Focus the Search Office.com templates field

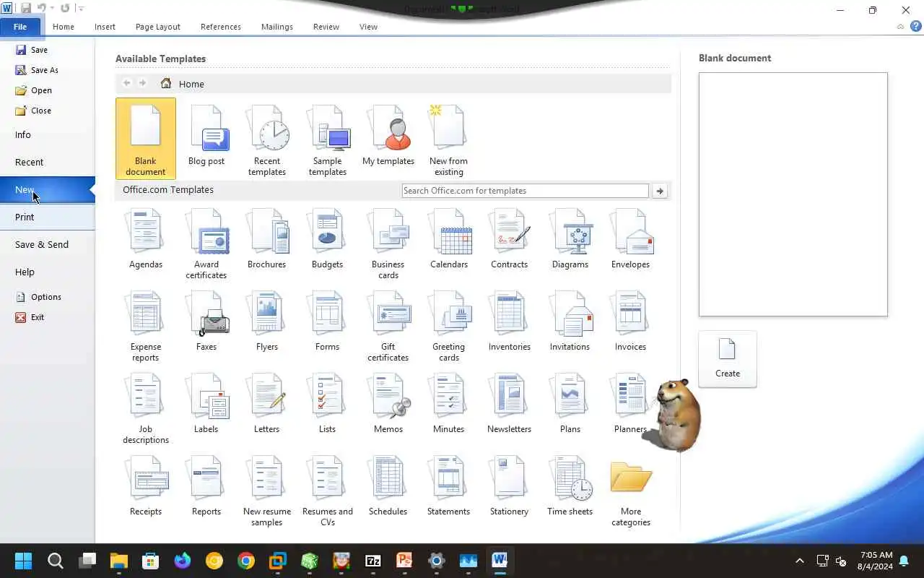pyautogui.click(x=525, y=191)
